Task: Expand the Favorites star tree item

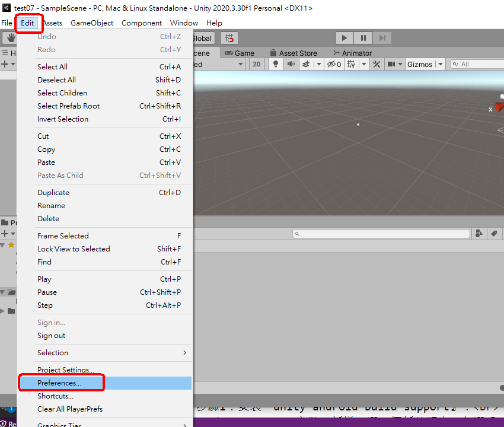Action: pyautogui.click(x=2, y=246)
